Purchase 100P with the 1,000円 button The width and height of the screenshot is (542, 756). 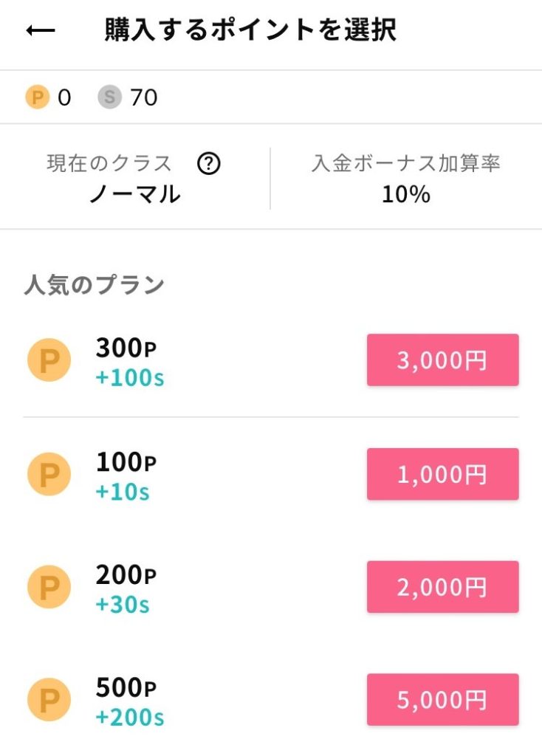[442, 474]
